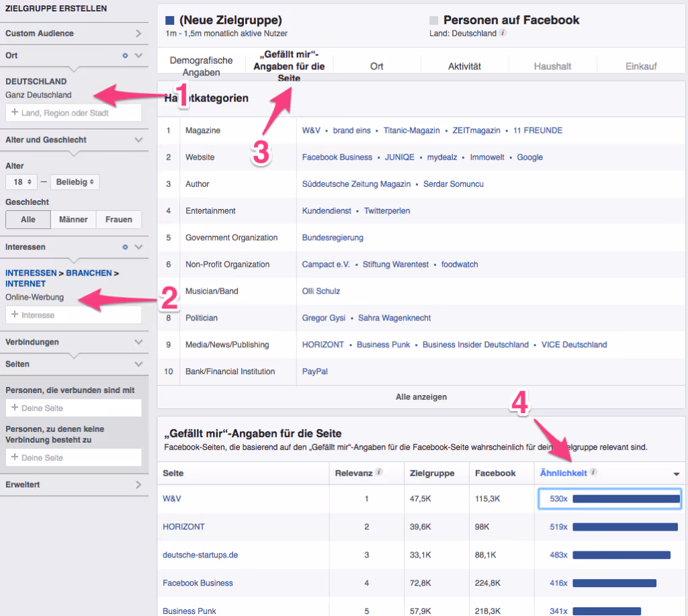Open the Gregor Gysi link
688x616 pixels.
(323, 318)
